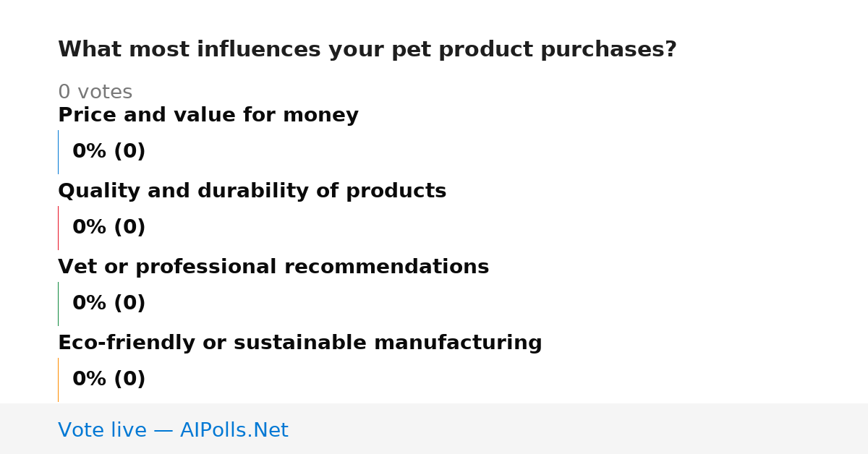Choose 'Price and value for money' option

click(208, 115)
